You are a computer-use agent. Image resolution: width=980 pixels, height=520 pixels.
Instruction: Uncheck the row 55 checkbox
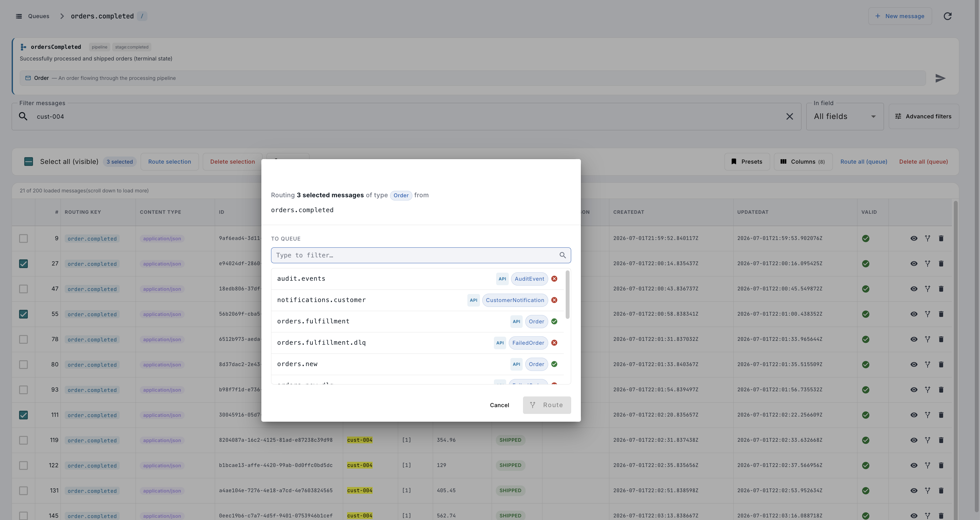pyautogui.click(x=24, y=314)
